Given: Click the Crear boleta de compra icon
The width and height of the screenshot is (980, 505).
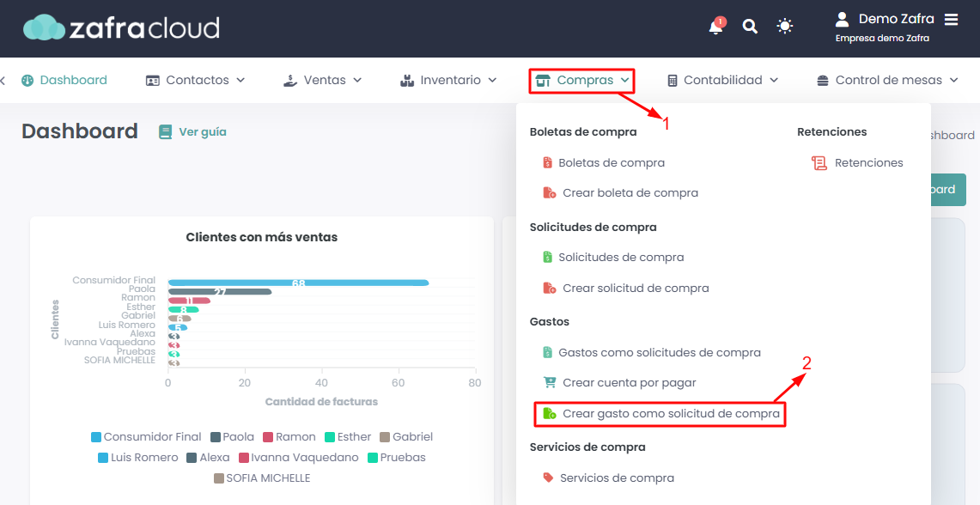Looking at the screenshot, I should click(x=550, y=192).
